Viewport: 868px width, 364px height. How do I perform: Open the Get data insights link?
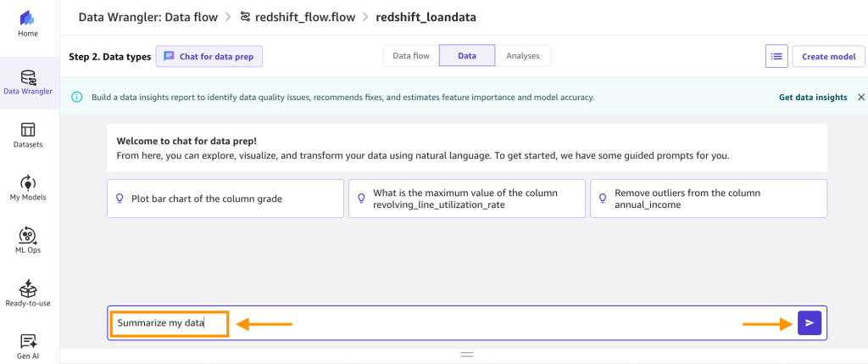pos(813,97)
